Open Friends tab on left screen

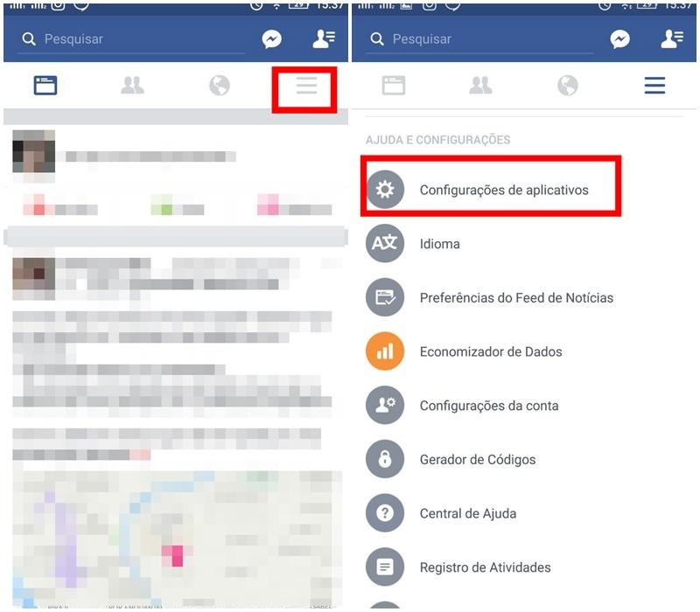coord(132,85)
